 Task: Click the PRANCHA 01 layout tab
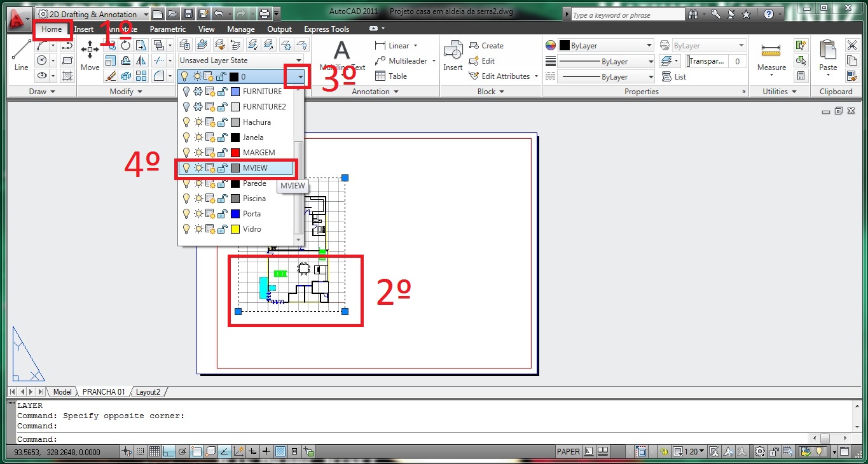(103, 391)
